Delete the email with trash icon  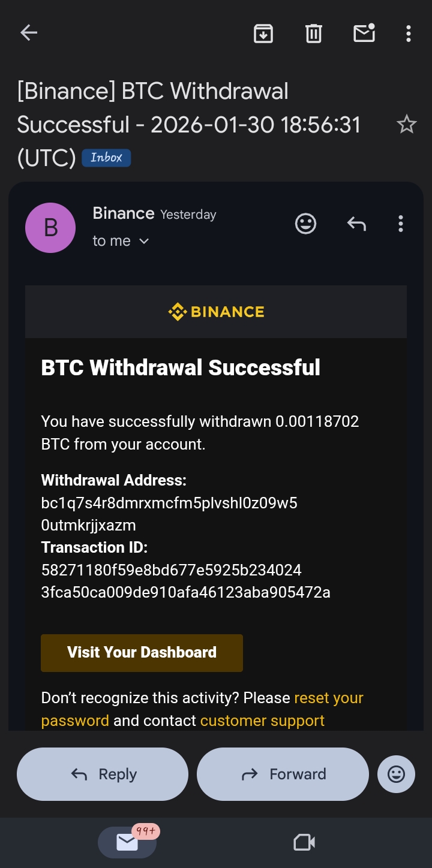[x=314, y=34]
